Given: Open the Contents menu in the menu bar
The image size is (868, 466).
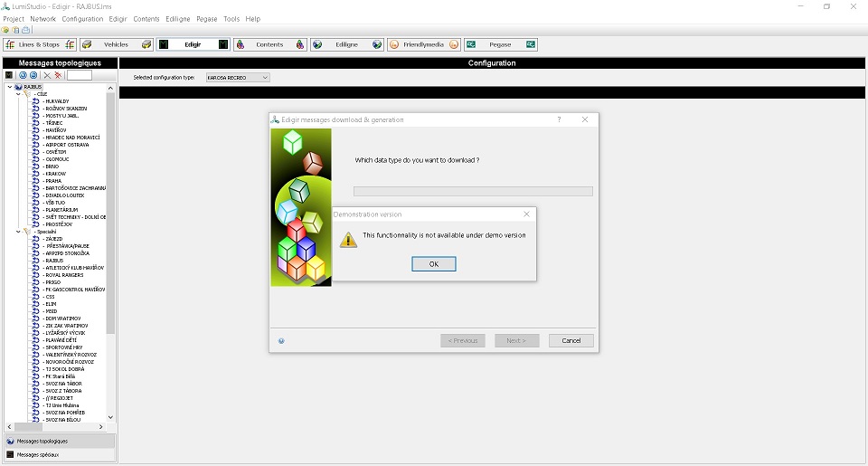Looking at the screenshot, I should 146,19.
